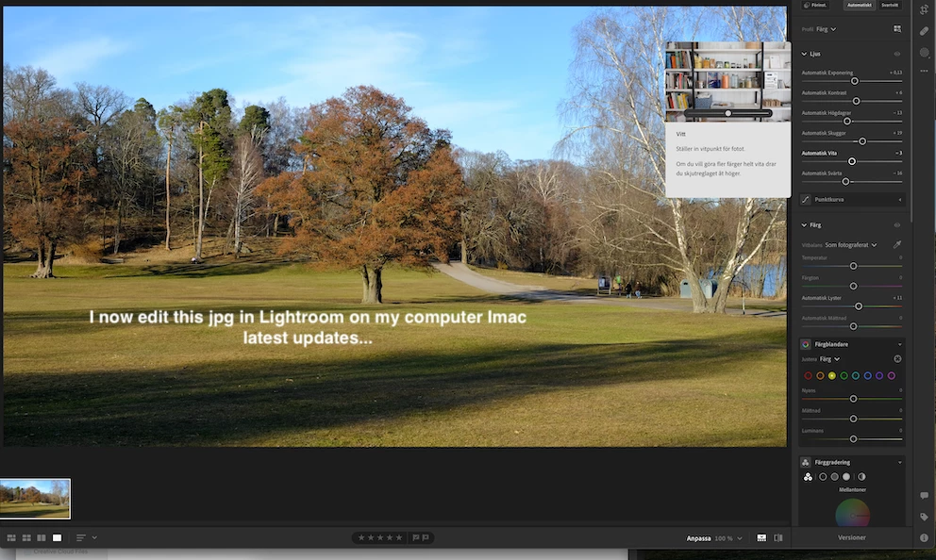The height and width of the screenshot is (560, 936).
Task: Select midtones color grading circle
Action: (x=834, y=476)
